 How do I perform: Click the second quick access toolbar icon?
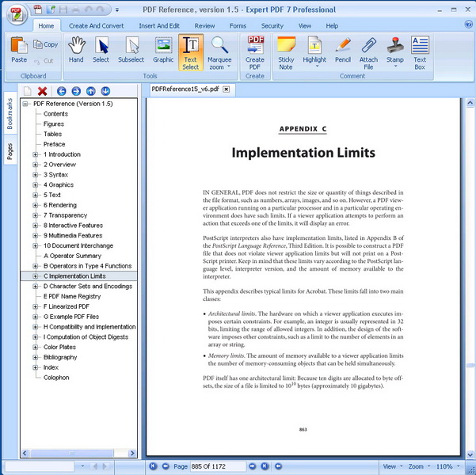[x=51, y=9]
